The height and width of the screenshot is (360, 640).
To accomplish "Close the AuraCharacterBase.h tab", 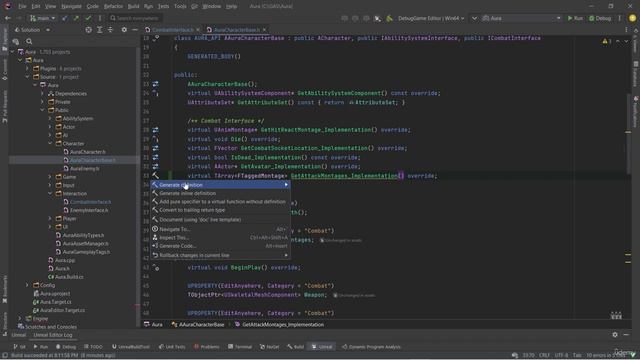I will point(264,30).
